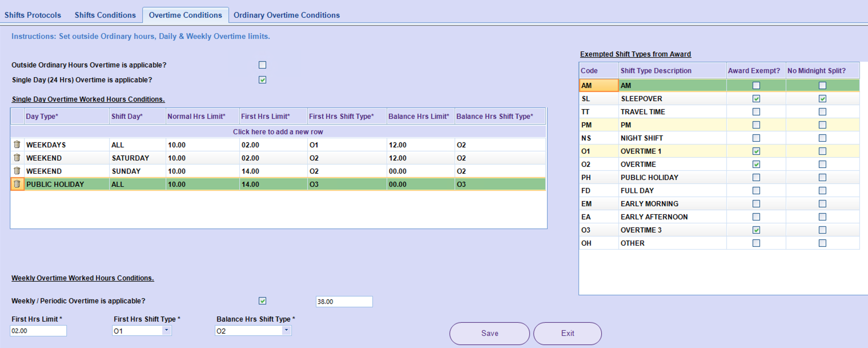Switch to the Shifts Protocols tab
This screenshot has width=868, height=348.
tap(33, 15)
